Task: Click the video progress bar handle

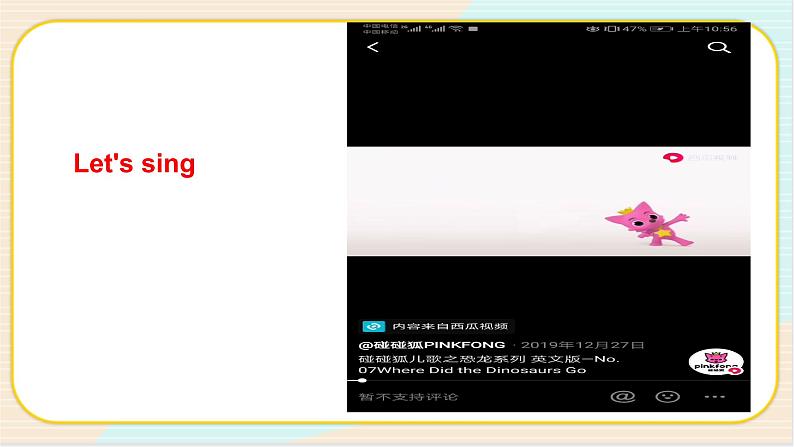Action: (x=362, y=380)
